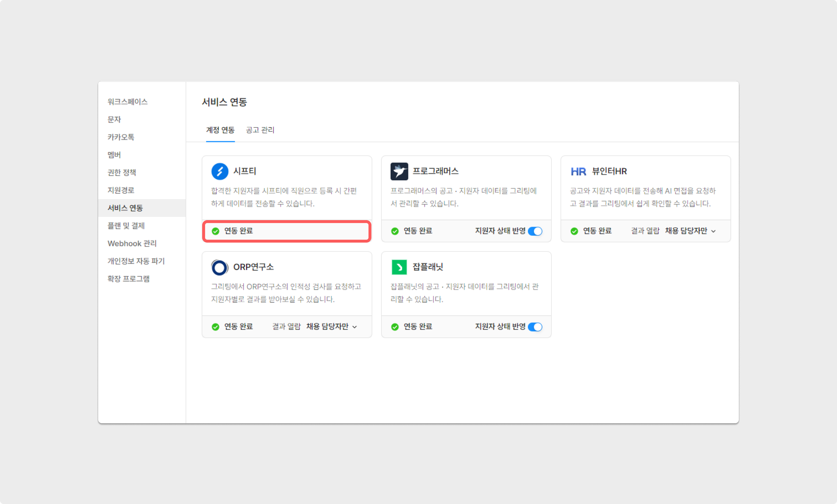
Task: Click green check icon on 시프티 card
Action: [216, 231]
